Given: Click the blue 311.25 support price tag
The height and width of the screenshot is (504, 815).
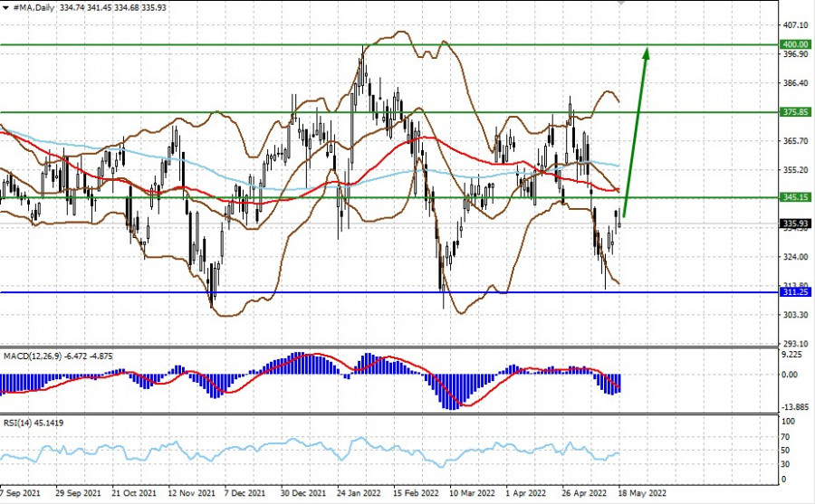Looking at the screenshot, I should [x=796, y=293].
